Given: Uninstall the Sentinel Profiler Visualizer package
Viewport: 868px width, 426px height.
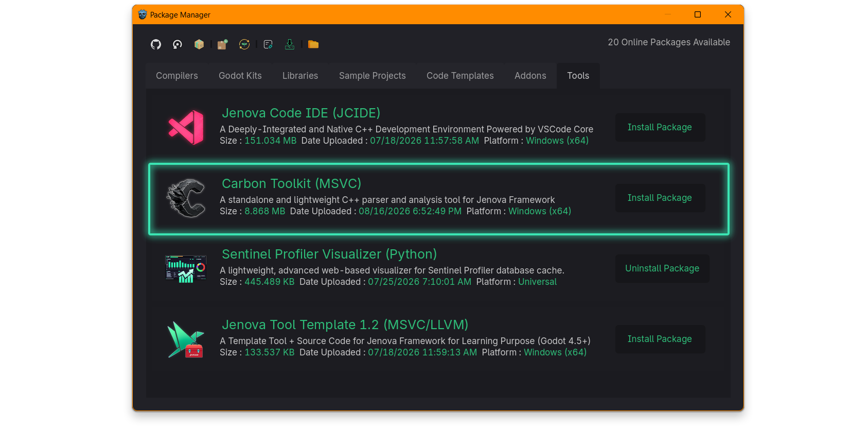Looking at the screenshot, I should 662,268.
